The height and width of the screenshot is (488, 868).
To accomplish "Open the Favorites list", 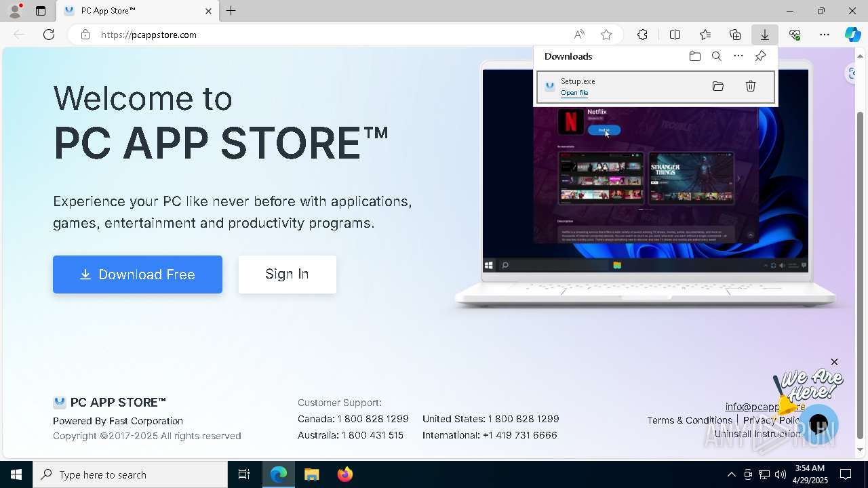I will coord(705,35).
